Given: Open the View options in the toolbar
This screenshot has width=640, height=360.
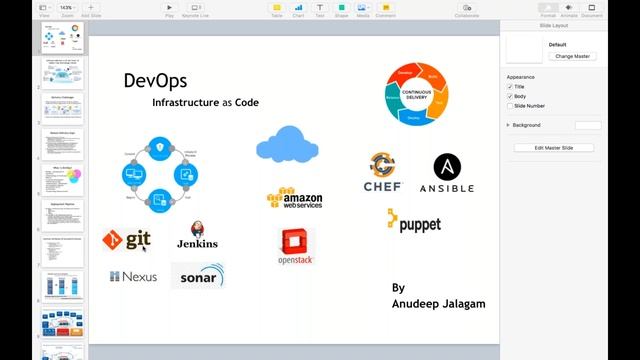Looking at the screenshot, I should point(44,8).
